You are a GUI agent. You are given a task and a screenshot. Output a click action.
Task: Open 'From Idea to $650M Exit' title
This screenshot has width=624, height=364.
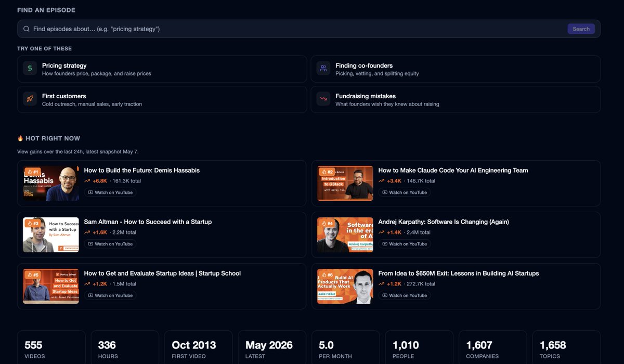pos(459,273)
